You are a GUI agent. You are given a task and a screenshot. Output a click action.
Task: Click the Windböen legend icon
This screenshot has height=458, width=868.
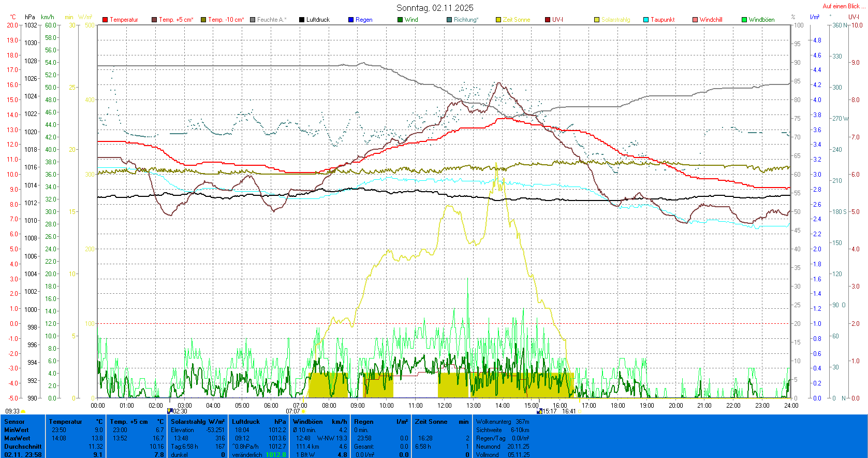(x=744, y=20)
